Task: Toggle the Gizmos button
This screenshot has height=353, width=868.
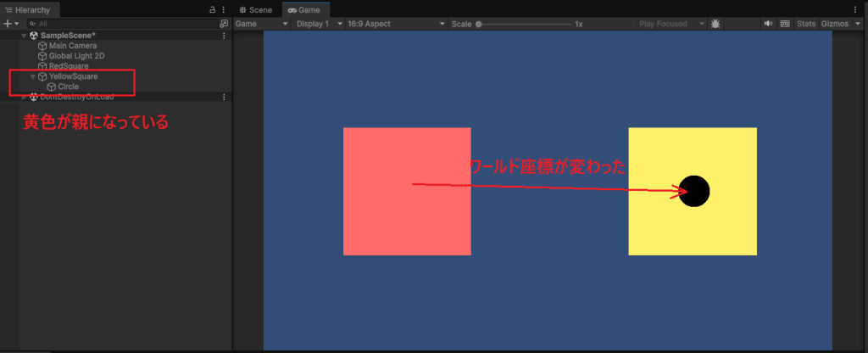Action: point(835,24)
